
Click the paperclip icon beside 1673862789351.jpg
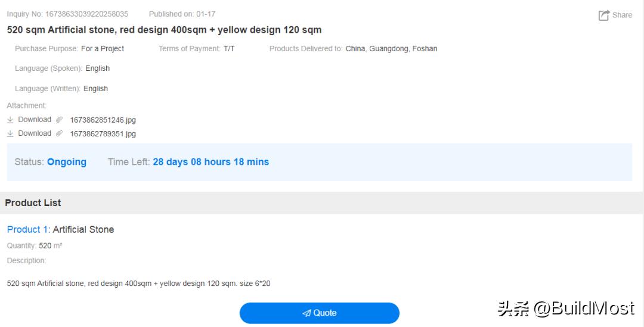(59, 133)
